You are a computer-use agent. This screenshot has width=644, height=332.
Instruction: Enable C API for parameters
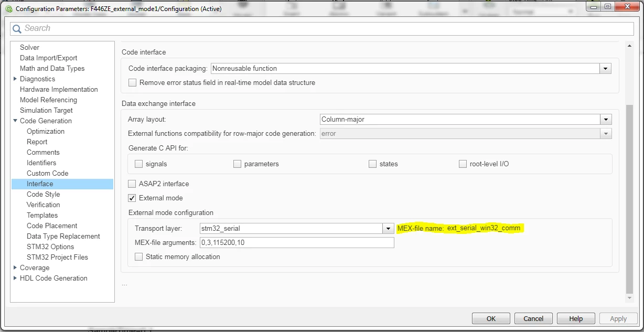(x=238, y=164)
